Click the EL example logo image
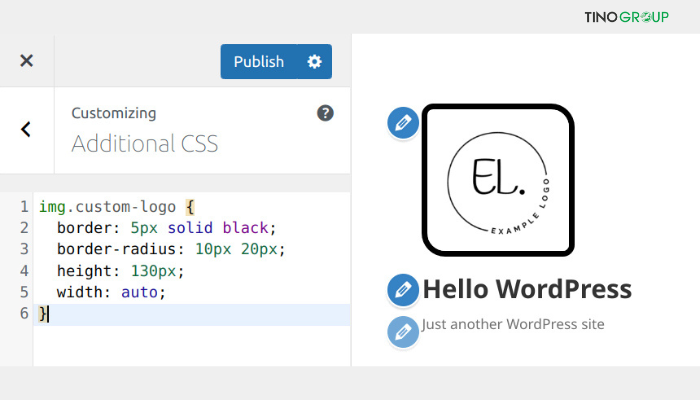 coord(498,180)
